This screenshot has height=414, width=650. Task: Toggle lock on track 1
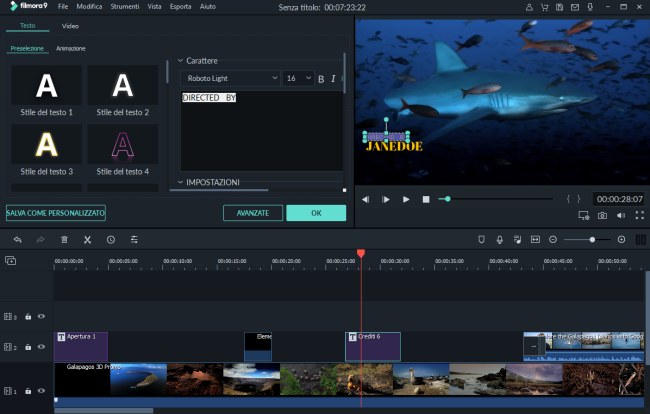[x=28, y=391]
